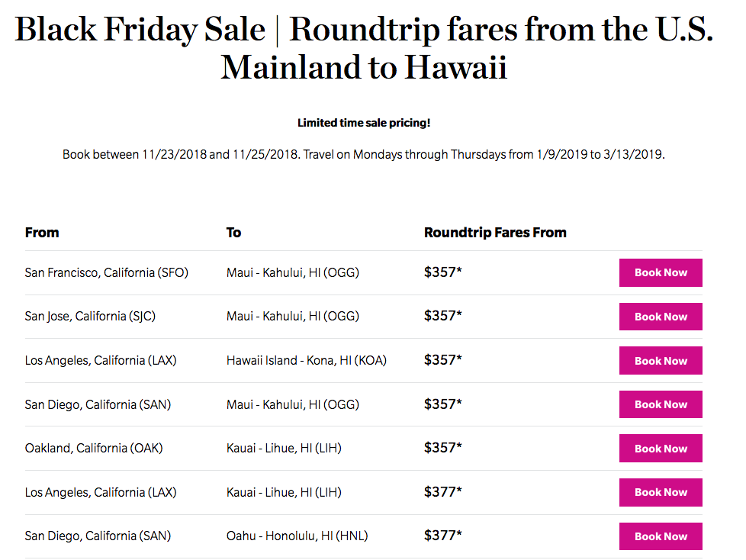Screen dimensions: 746x560
Task: Click the San Francisco, California (SFO) origin
Action: coord(106,272)
